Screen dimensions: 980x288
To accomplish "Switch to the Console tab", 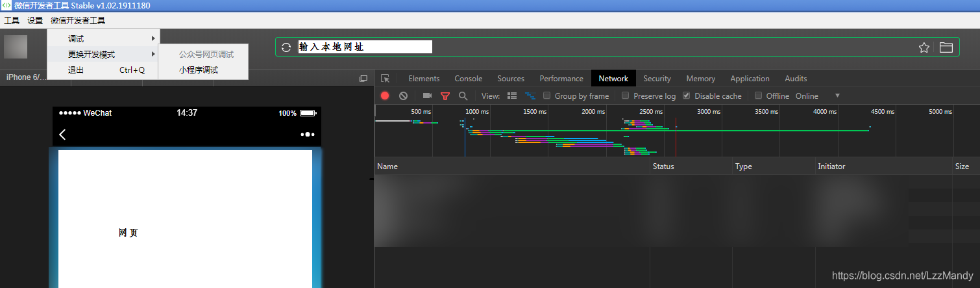I will 468,79.
